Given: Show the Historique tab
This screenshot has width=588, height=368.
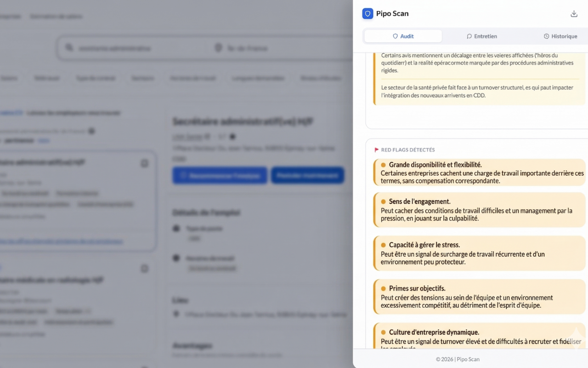Looking at the screenshot, I should click(x=560, y=36).
